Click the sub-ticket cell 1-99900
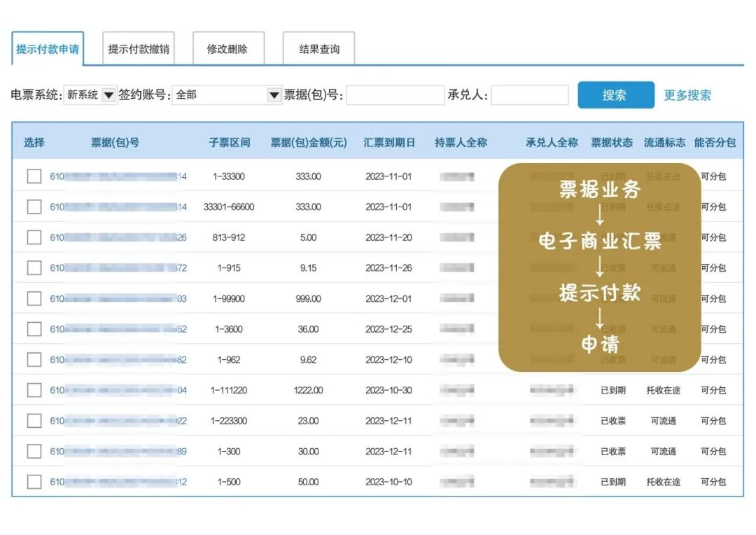Viewport: 756px width, 535px height. (228, 298)
